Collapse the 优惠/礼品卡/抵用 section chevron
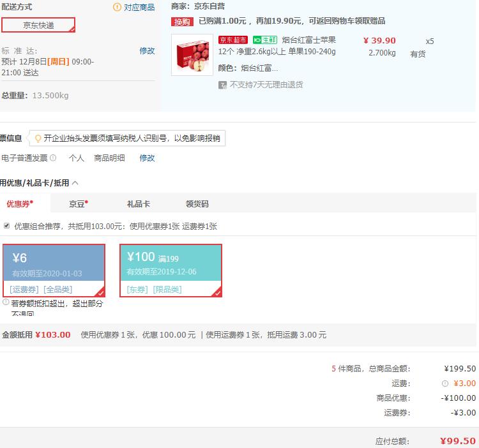This screenshot has height=448, width=479. pyautogui.click(x=75, y=183)
